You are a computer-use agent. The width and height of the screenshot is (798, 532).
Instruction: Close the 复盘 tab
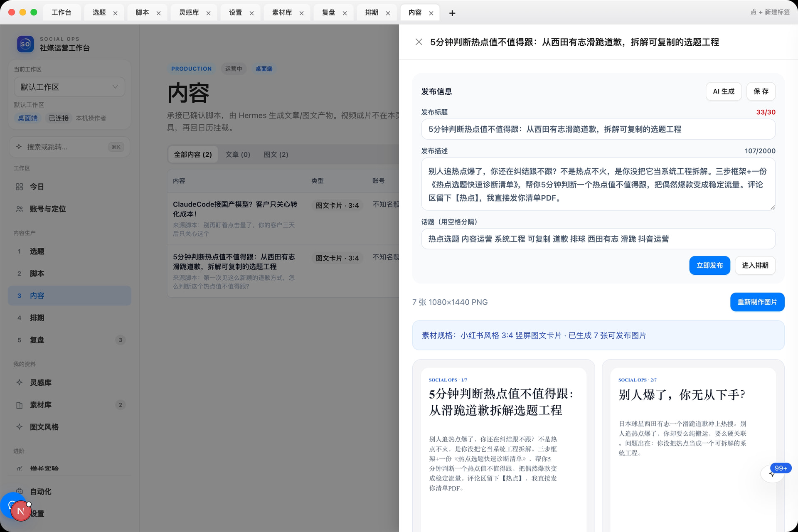(x=345, y=13)
